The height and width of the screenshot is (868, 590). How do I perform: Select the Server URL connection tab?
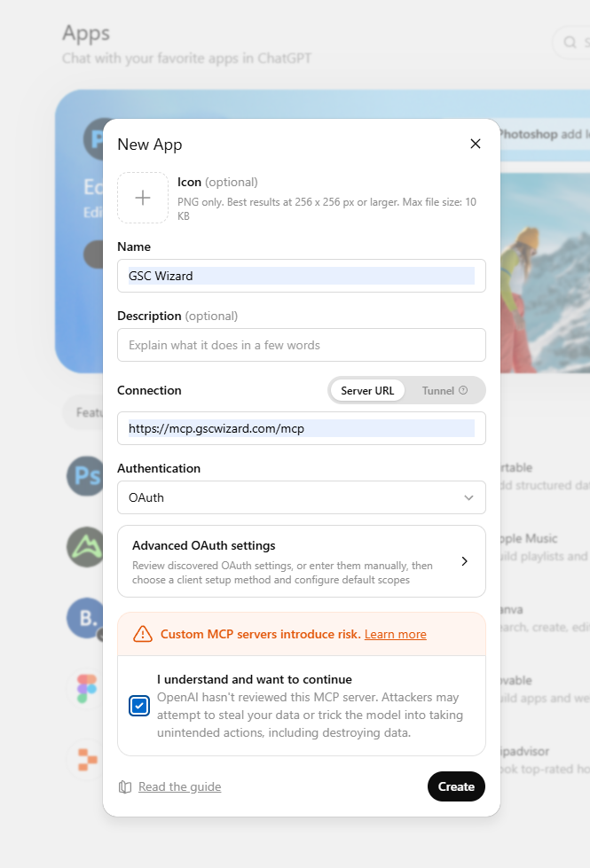[x=367, y=391]
